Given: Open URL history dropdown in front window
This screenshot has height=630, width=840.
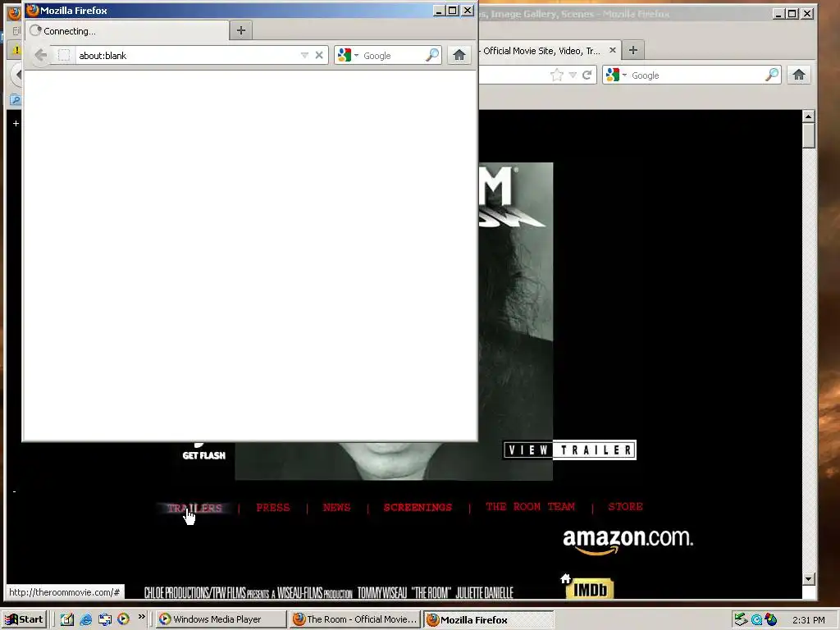Looking at the screenshot, I should [x=304, y=55].
